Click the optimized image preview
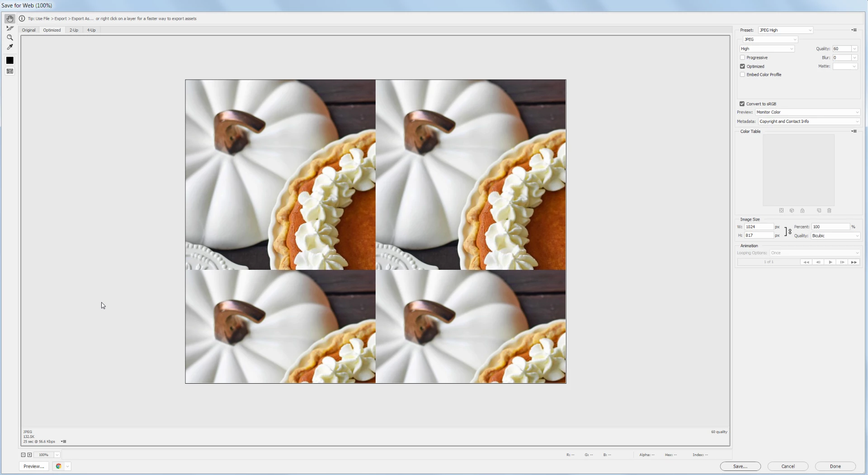This screenshot has height=475, width=868. tap(376, 231)
